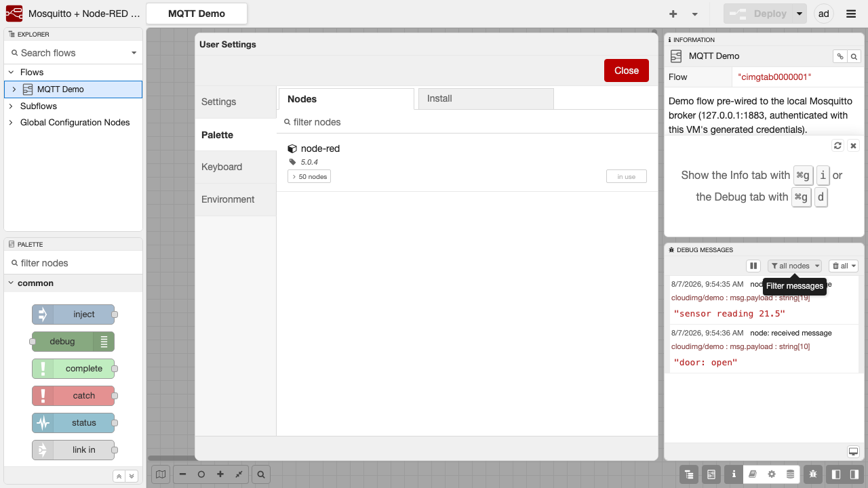Add a new flow tab with plus

pyautogui.click(x=673, y=14)
